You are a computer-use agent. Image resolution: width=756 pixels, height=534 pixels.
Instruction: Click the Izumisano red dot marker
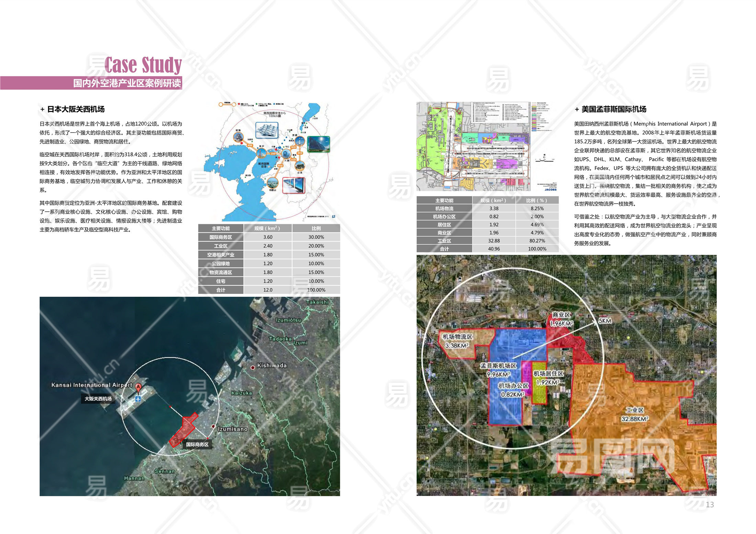(x=213, y=427)
